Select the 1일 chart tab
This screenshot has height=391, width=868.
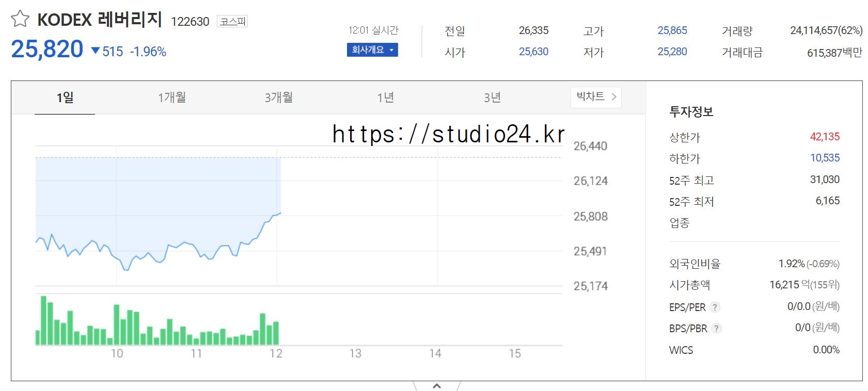65,97
